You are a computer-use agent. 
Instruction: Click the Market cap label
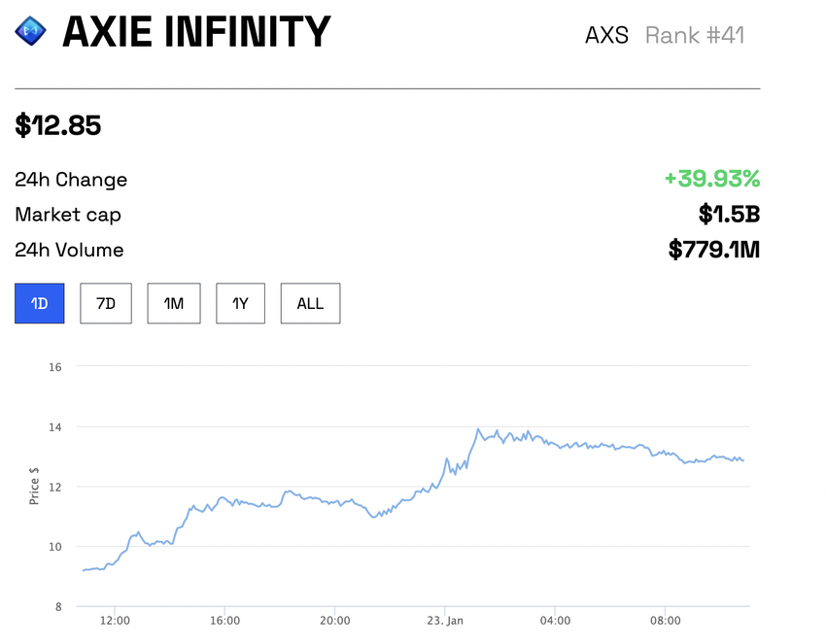[x=67, y=215]
